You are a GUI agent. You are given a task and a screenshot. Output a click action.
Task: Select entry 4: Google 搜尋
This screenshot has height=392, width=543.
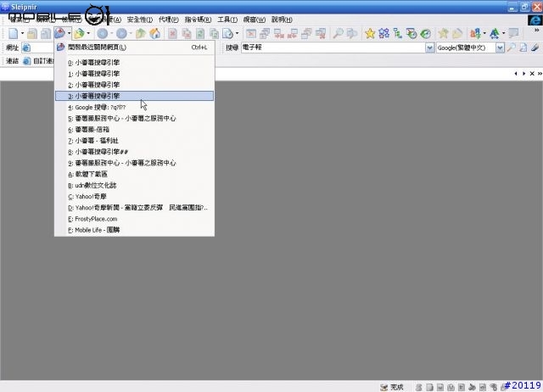pyautogui.click(x=134, y=108)
